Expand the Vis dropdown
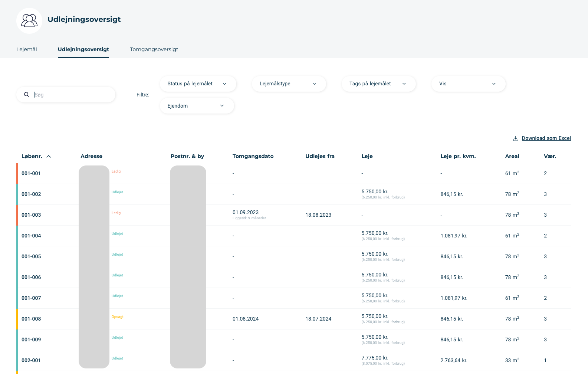This screenshot has height=374, width=588. pos(469,84)
